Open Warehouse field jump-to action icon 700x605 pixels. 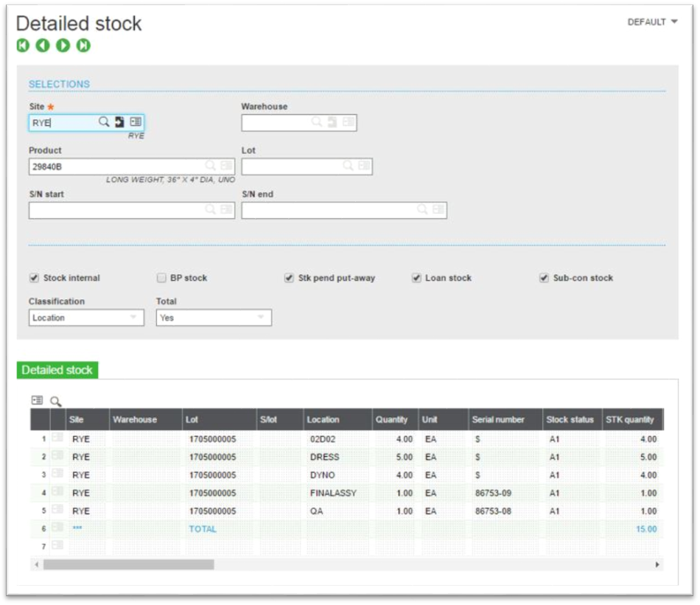click(x=332, y=122)
